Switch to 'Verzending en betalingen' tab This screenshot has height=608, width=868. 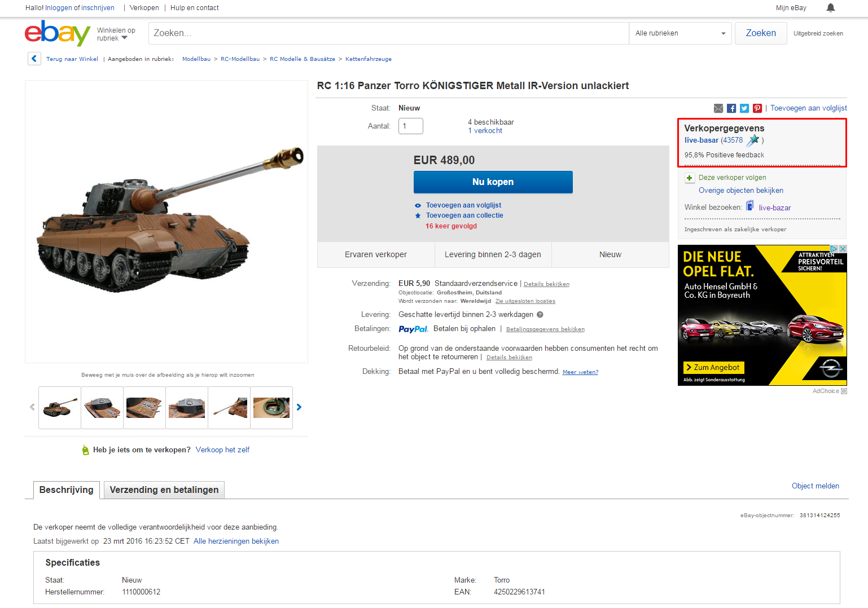click(x=164, y=490)
